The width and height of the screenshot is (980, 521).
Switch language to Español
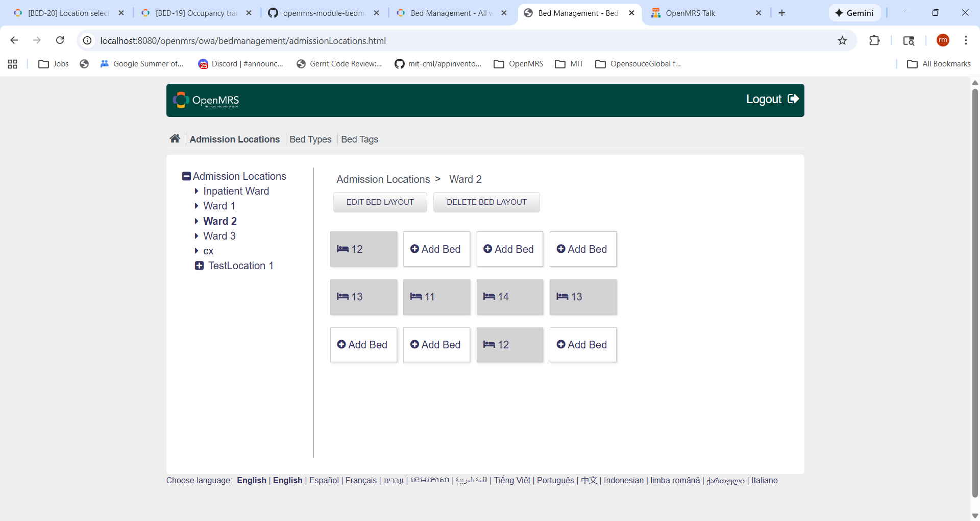(x=324, y=481)
